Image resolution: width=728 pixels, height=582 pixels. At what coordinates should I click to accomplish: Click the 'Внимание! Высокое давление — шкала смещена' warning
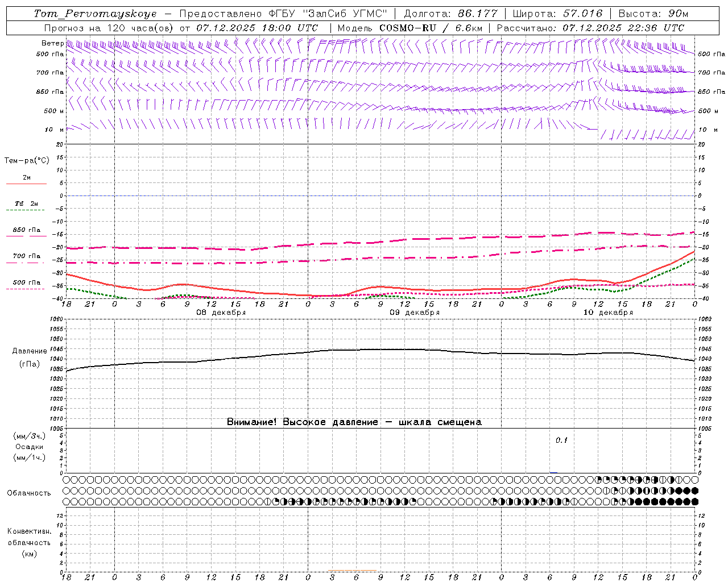pyautogui.click(x=354, y=422)
